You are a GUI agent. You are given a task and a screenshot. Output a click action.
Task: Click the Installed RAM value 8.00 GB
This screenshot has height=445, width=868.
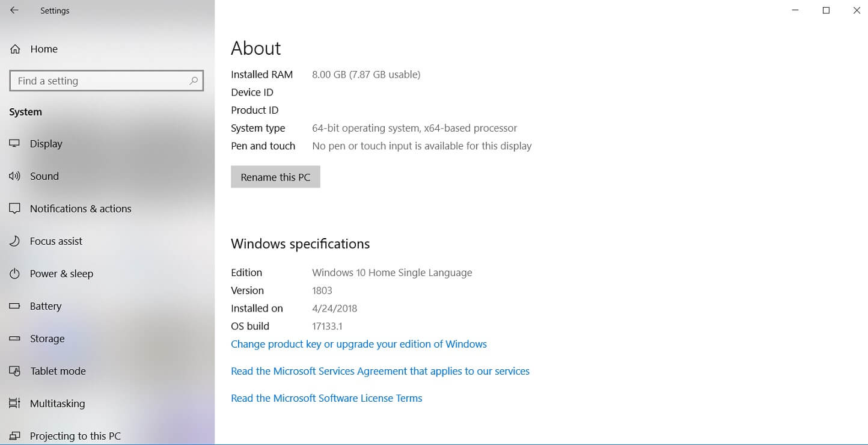click(366, 75)
